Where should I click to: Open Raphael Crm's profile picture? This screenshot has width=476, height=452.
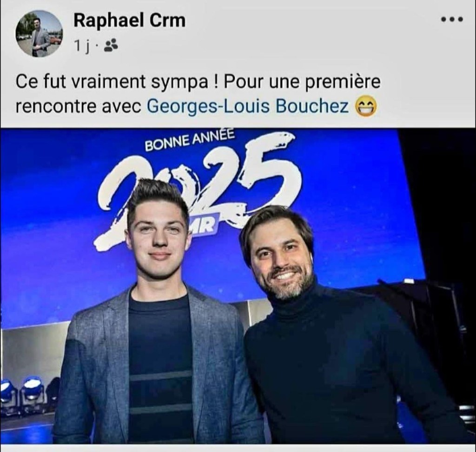click(x=39, y=33)
